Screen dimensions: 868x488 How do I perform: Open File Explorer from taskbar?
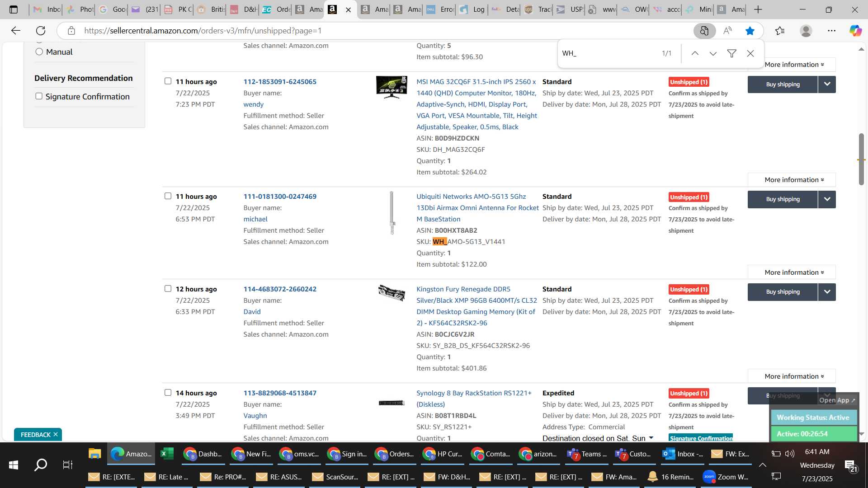[94, 454]
